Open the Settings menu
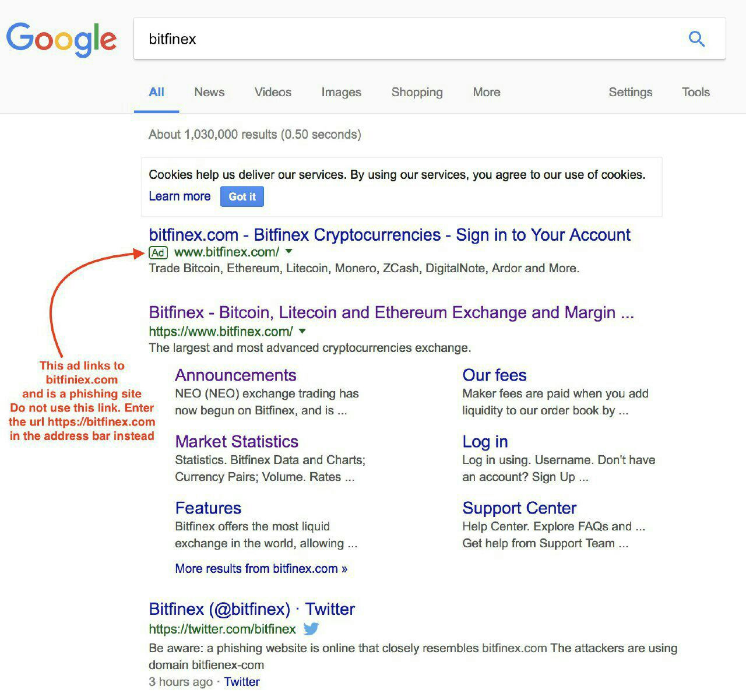Viewport: 746px width, 700px height. [x=631, y=92]
